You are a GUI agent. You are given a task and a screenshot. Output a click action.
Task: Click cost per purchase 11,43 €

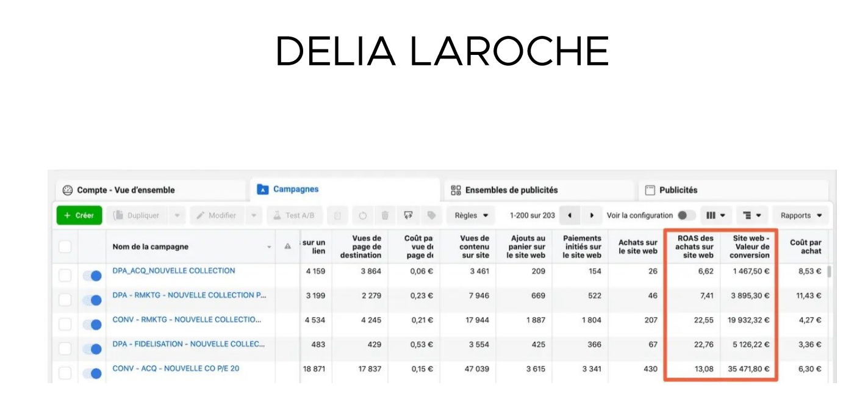[809, 296]
